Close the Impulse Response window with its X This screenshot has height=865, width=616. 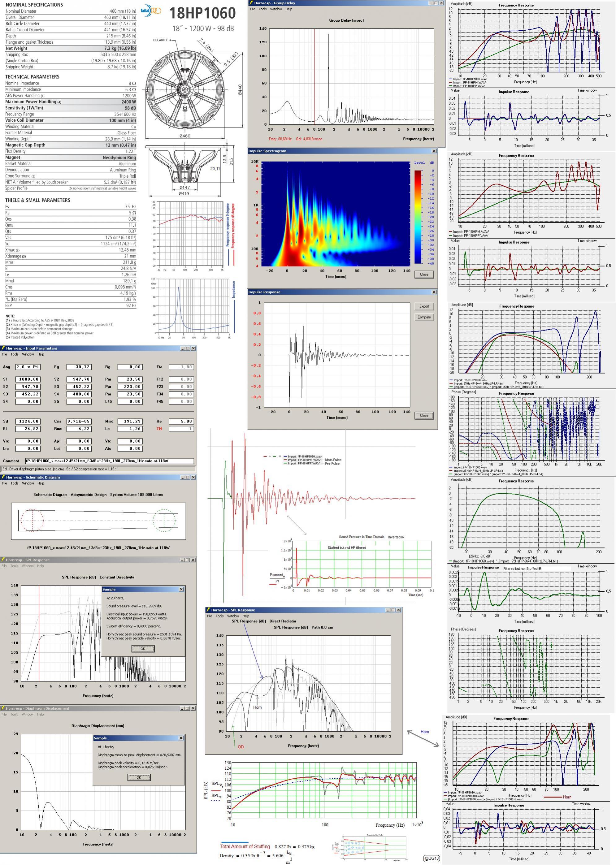[434, 292]
